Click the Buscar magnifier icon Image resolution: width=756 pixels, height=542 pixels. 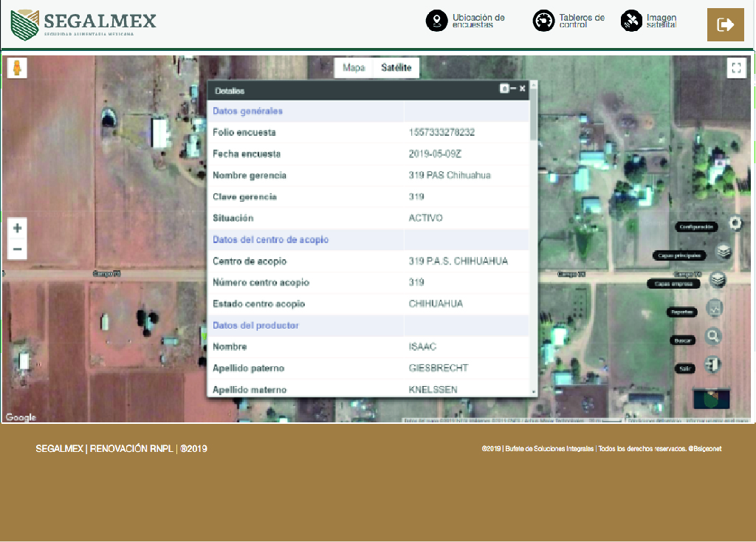(713, 337)
